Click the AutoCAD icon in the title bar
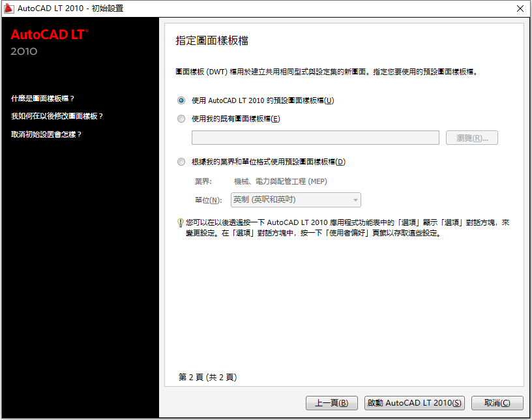The image size is (532, 420). [x=9, y=8]
